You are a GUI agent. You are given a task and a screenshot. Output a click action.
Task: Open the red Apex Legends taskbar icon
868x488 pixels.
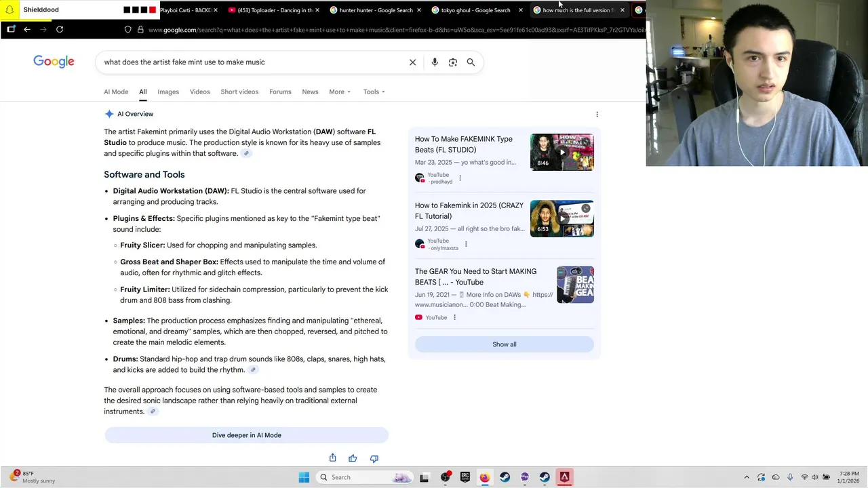coord(564,477)
